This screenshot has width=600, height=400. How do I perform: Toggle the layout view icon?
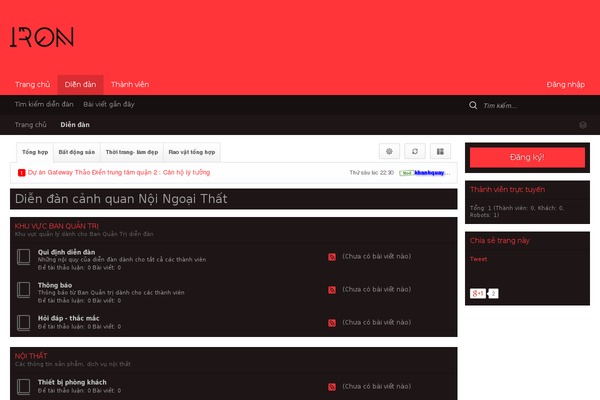440,151
